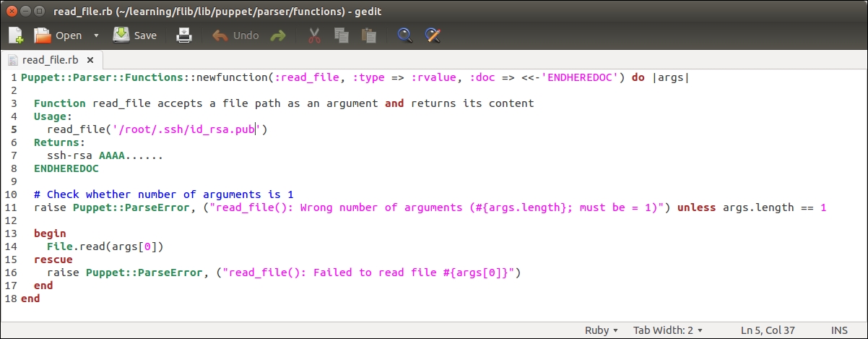Select the read_file.rb tab
This screenshot has width=868, height=339.
[49, 59]
